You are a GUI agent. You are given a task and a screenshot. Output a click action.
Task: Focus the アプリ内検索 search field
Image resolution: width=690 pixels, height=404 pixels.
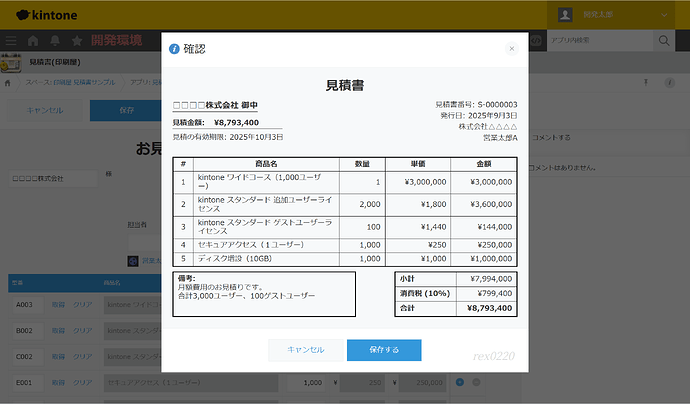click(600, 40)
